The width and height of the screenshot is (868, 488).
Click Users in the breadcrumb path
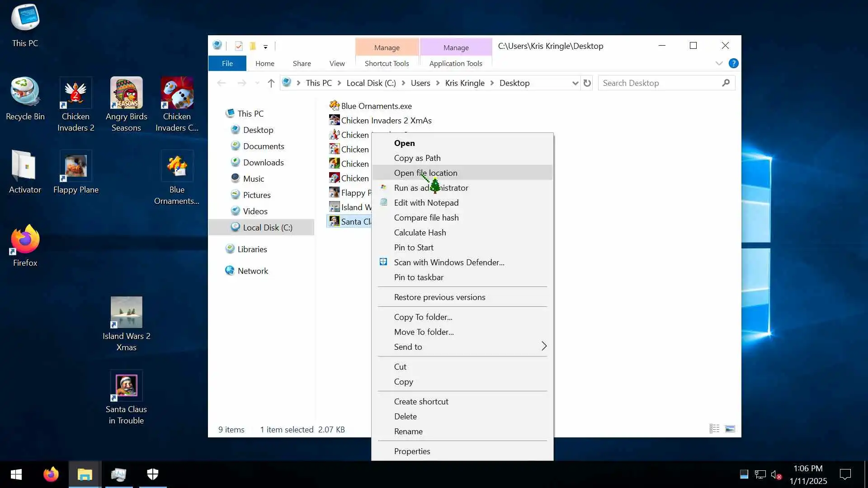point(420,83)
